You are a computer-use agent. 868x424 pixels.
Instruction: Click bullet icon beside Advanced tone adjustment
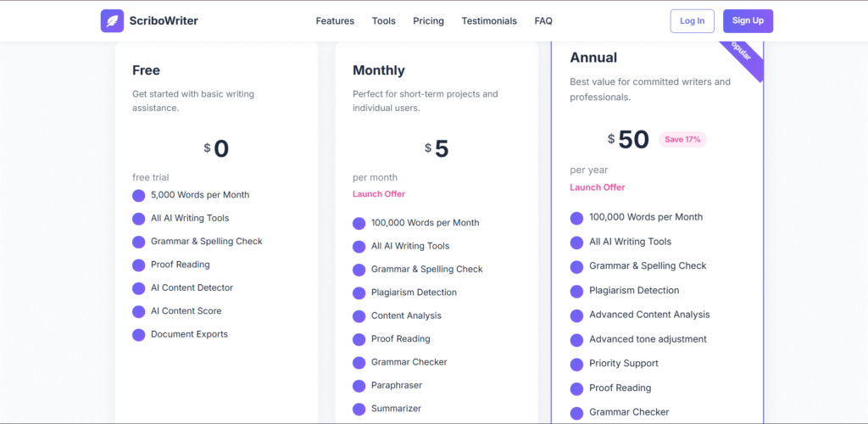[x=577, y=340]
